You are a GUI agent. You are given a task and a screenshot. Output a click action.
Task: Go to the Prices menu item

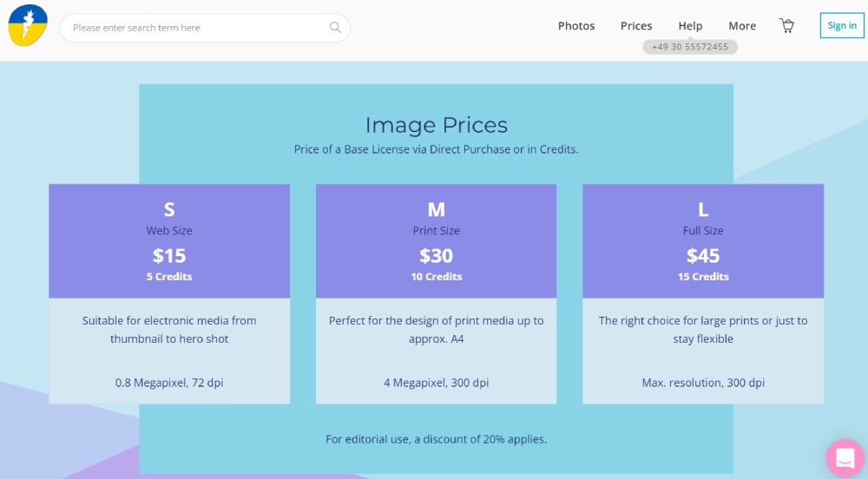(x=636, y=26)
